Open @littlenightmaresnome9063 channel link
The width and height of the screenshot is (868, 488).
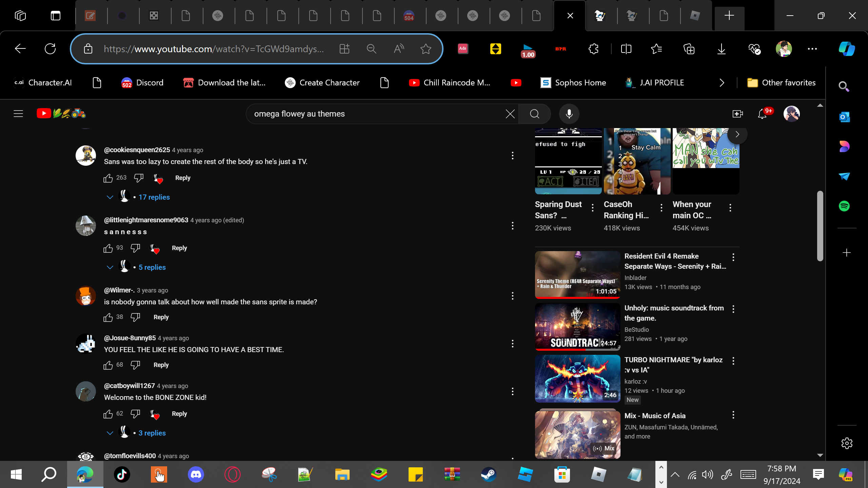[x=146, y=220]
